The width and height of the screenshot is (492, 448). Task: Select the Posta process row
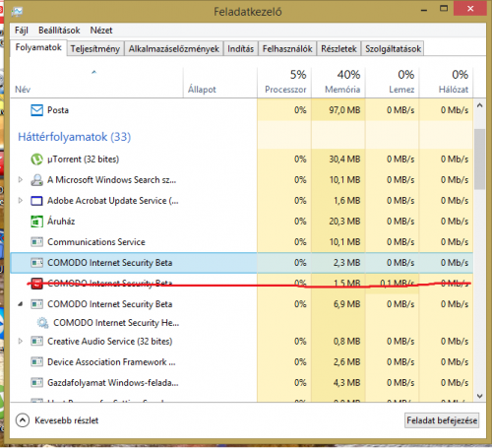click(242, 110)
